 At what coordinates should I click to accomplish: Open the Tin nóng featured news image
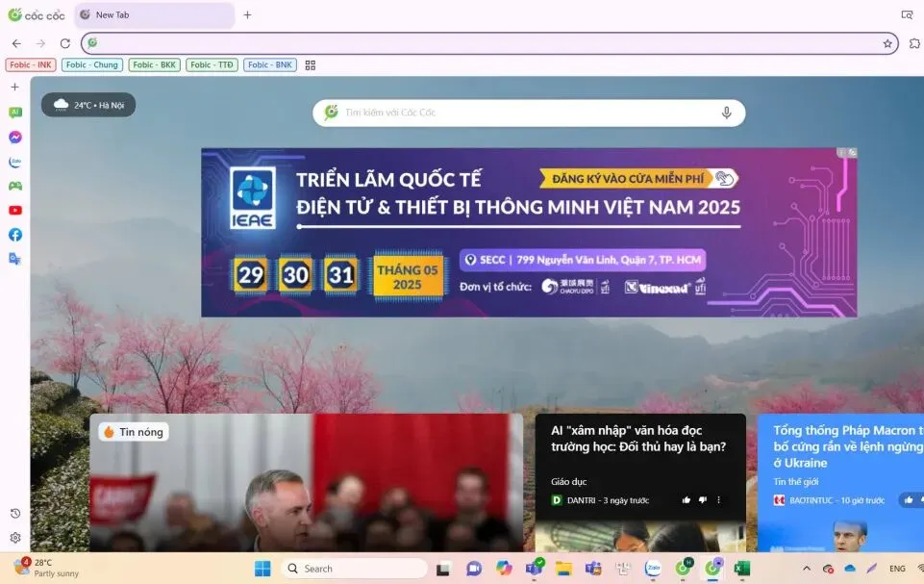pos(306,483)
